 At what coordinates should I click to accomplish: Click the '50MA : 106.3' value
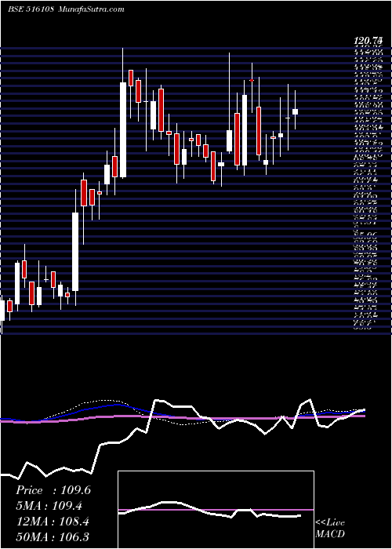(53, 537)
